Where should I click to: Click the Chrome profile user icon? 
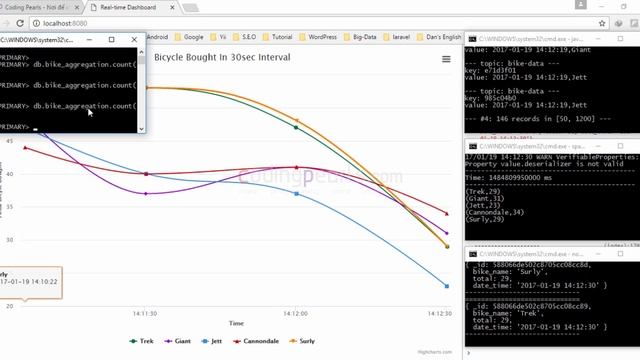(580, 5)
